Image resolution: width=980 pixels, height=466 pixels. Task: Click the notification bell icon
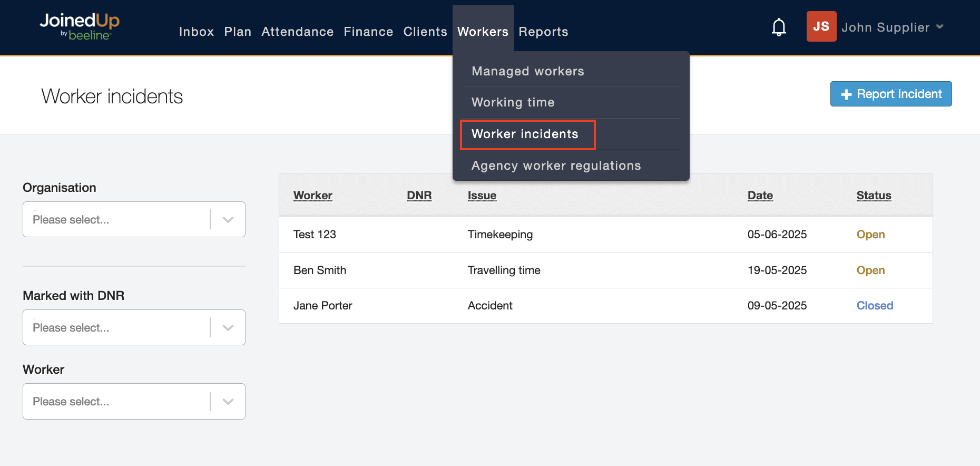click(779, 27)
